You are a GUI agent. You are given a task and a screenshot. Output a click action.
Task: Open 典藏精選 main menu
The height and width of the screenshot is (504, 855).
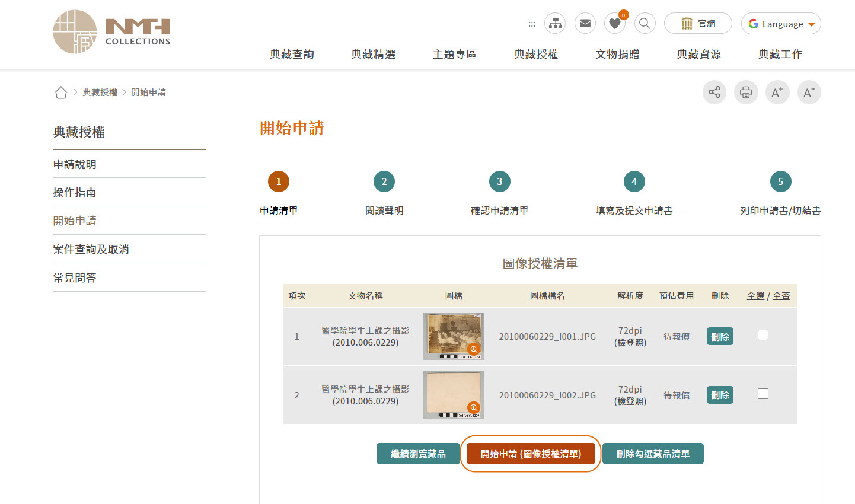[373, 54]
